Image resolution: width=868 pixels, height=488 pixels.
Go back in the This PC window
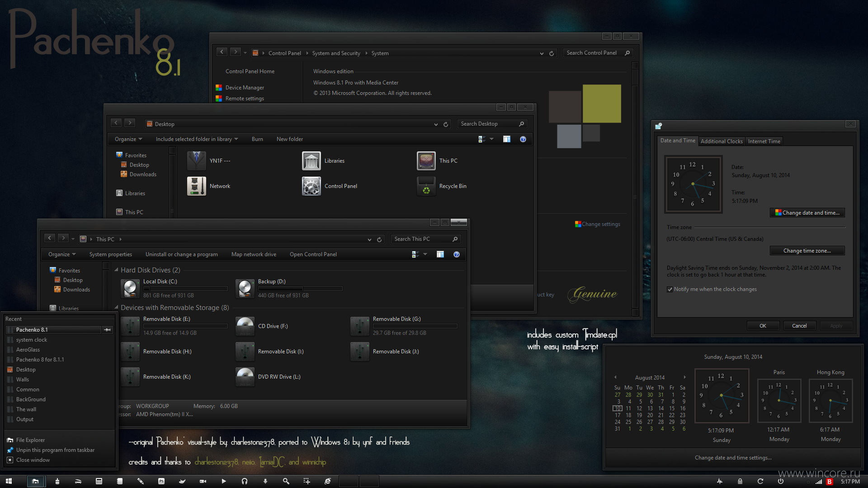[50, 238]
